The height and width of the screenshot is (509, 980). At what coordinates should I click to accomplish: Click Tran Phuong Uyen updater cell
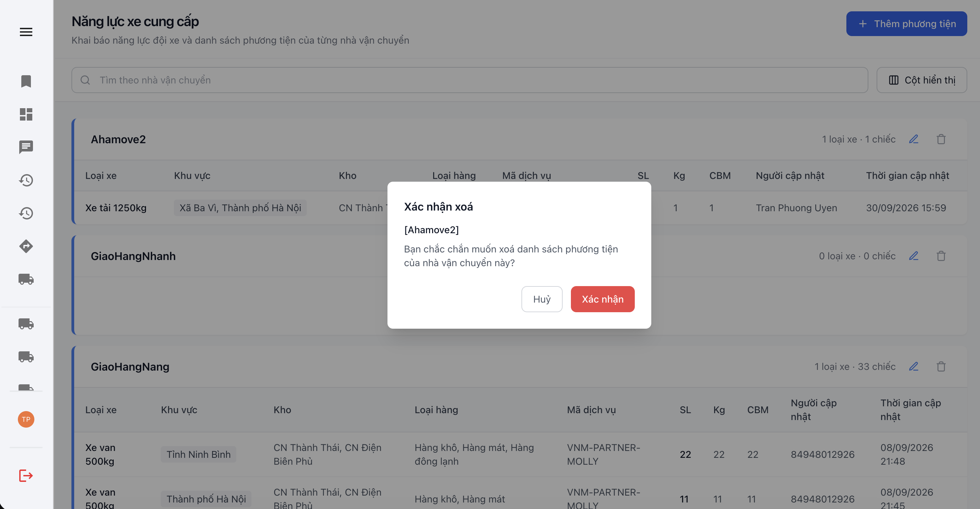796,208
